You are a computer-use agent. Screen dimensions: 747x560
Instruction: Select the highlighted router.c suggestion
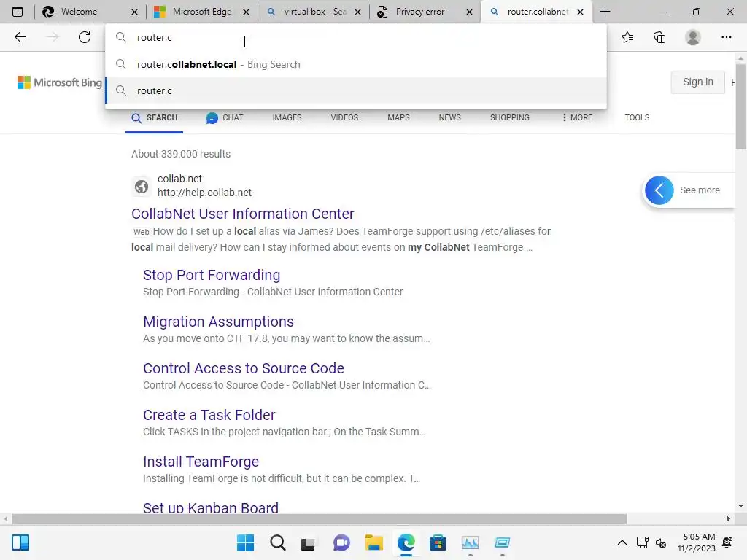[356, 90]
